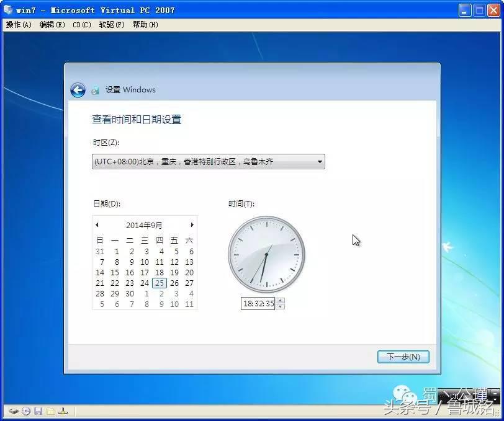The image size is (504, 421).
Task: Click the hard disk activity status icon
Action: (14, 411)
